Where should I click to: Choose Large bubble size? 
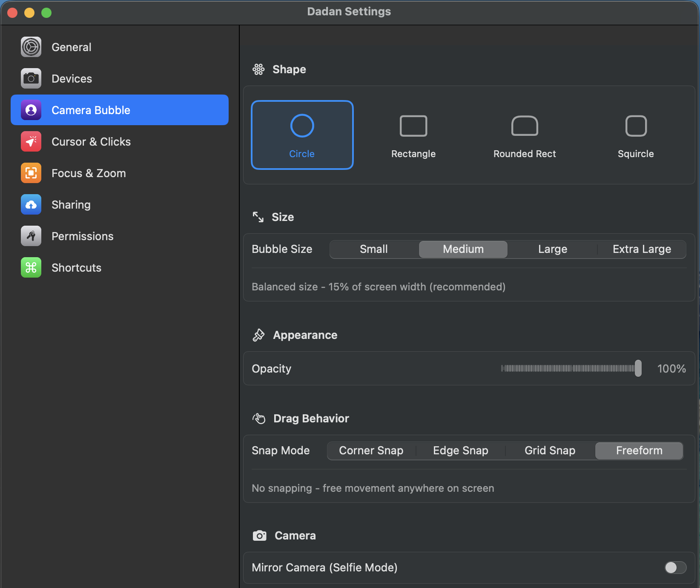tap(552, 249)
